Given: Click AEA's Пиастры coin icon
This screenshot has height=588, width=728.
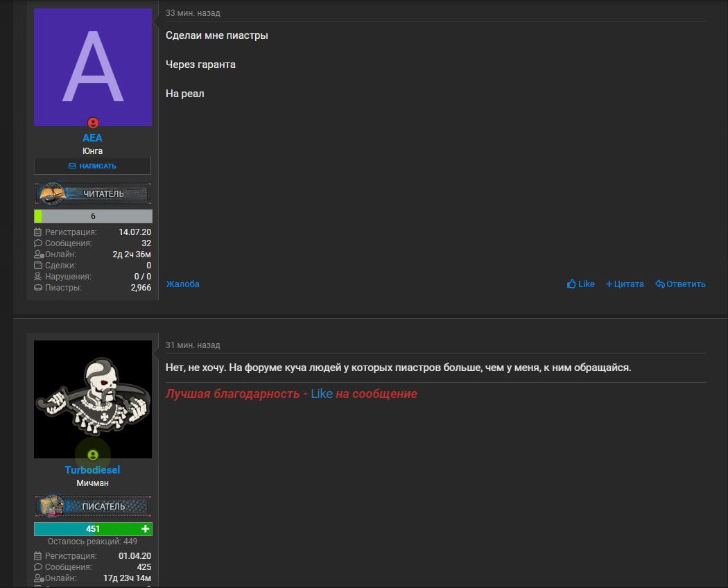Looking at the screenshot, I should 38,288.
